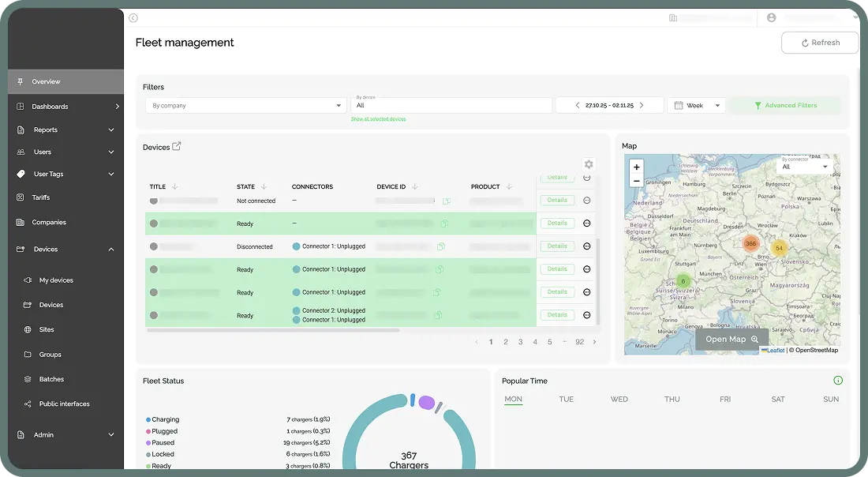
Task: Go to next week date arrow
Action: pos(642,105)
